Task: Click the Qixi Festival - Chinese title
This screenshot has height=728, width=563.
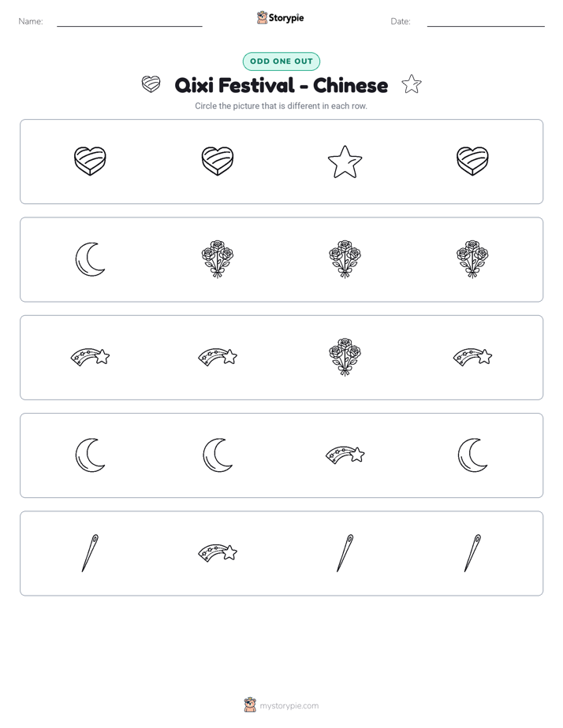Action: pyautogui.click(x=281, y=85)
